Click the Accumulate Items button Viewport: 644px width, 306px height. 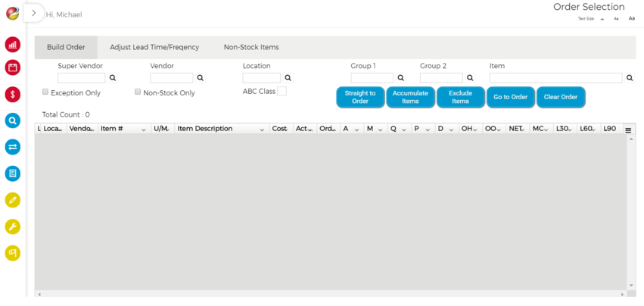pos(410,98)
